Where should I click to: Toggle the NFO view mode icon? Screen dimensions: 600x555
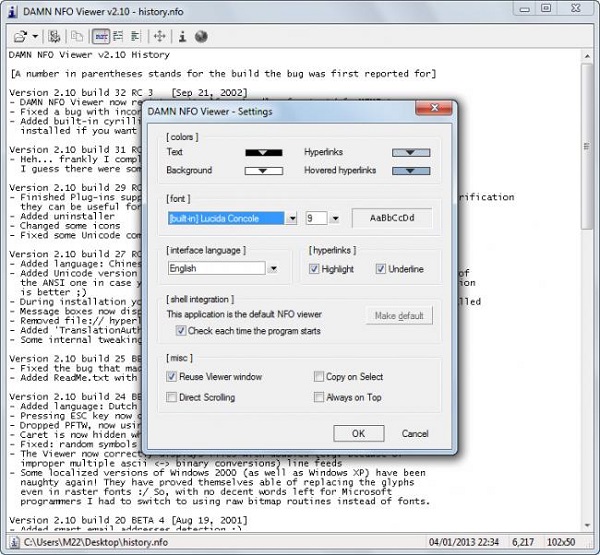tap(101, 36)
